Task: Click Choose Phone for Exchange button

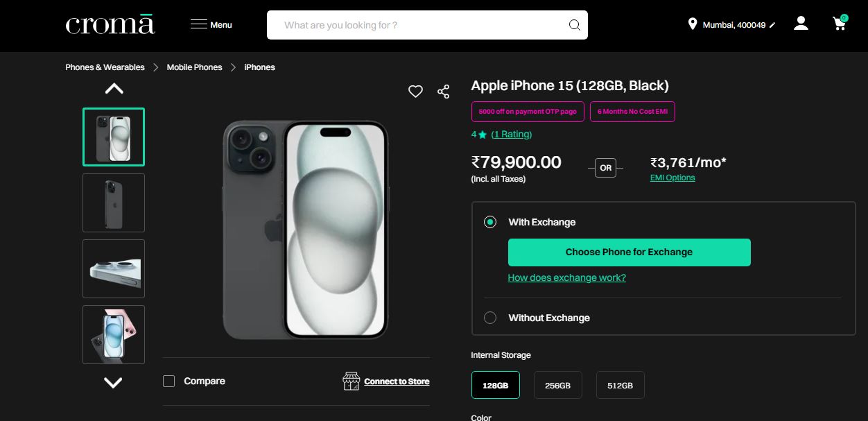Action: (630, 252)
